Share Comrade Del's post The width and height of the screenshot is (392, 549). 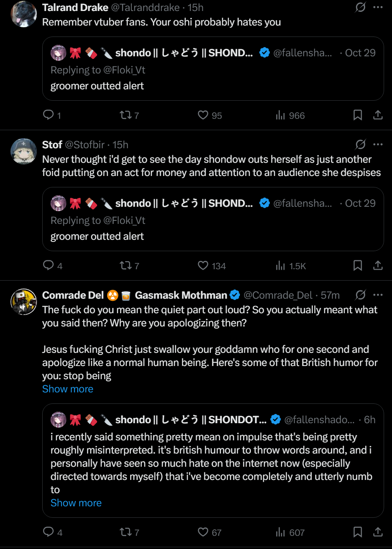point(377,532)
